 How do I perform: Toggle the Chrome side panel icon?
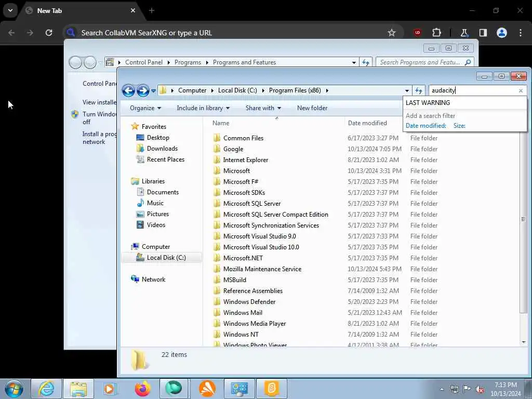click(x=483, y=33)
